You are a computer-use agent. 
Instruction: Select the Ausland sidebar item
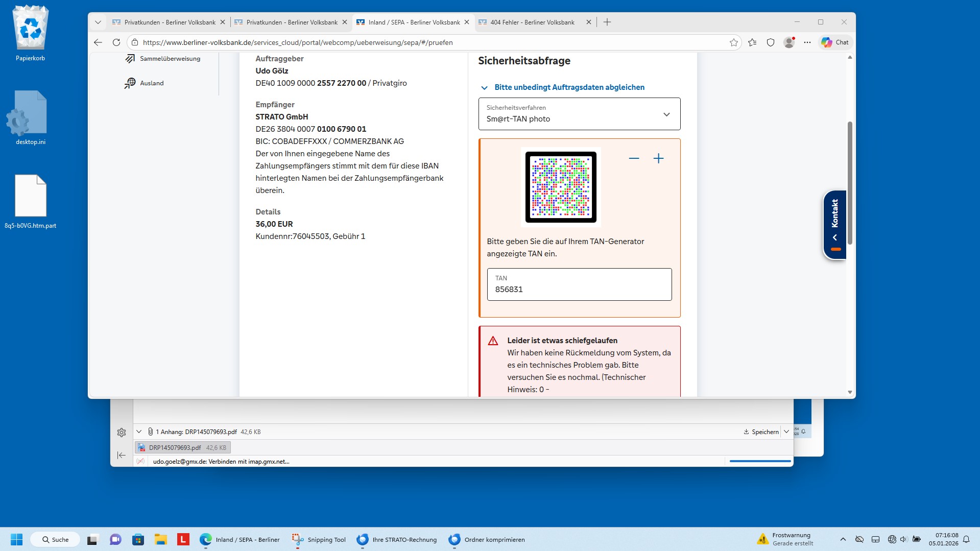(152, 83)
